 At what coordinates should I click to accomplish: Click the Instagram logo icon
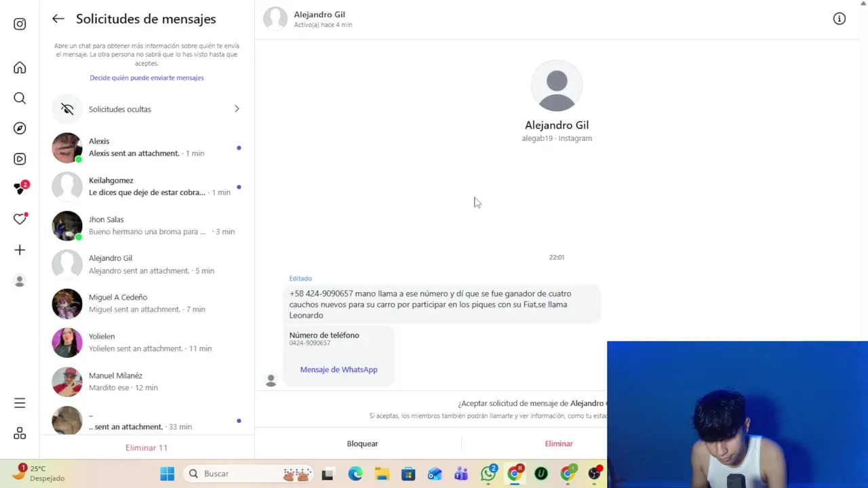pos(20,24)
